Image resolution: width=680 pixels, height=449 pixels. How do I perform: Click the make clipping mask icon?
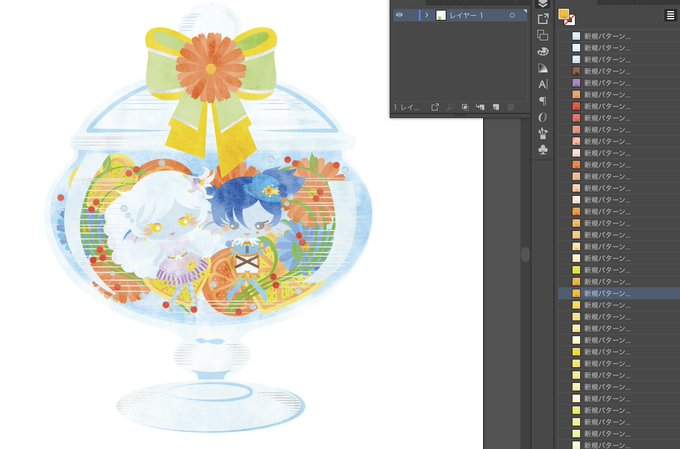(x=465, y=107)
